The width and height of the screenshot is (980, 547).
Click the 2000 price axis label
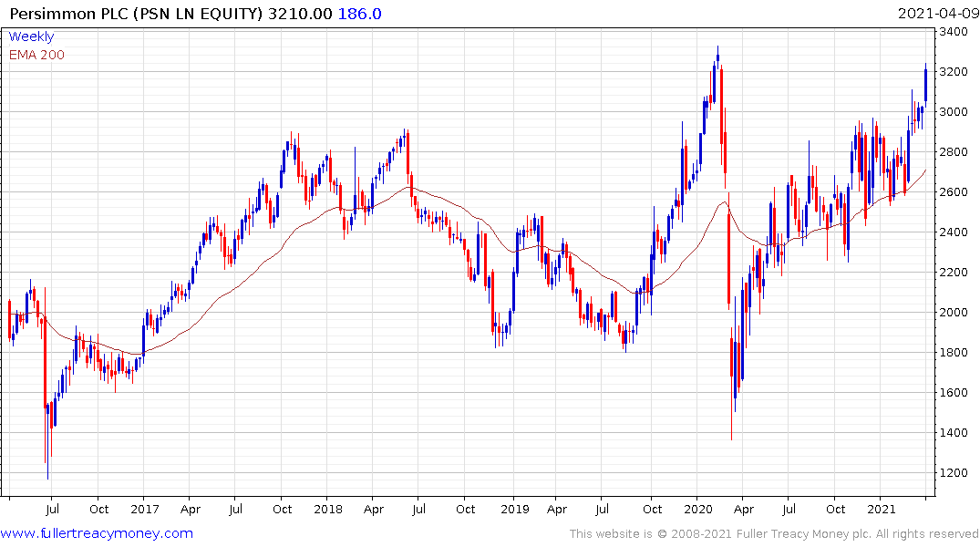[x=954, y=313]
